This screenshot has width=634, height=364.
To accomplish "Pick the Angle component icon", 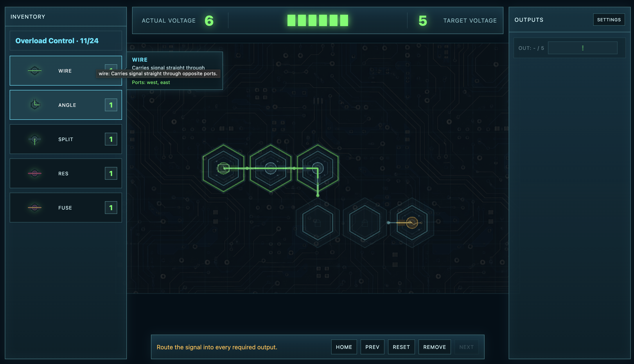I will coord(34,105).
